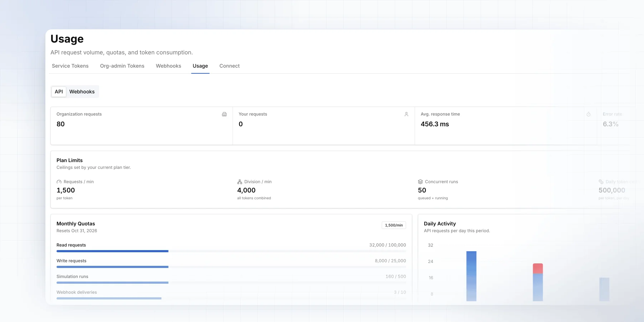Click the Usage page title

point(67,39)
